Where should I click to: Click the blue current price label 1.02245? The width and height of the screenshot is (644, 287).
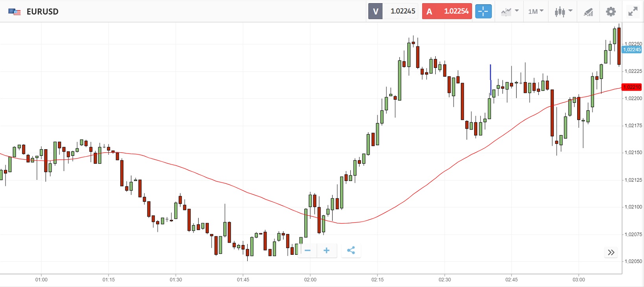632,49
